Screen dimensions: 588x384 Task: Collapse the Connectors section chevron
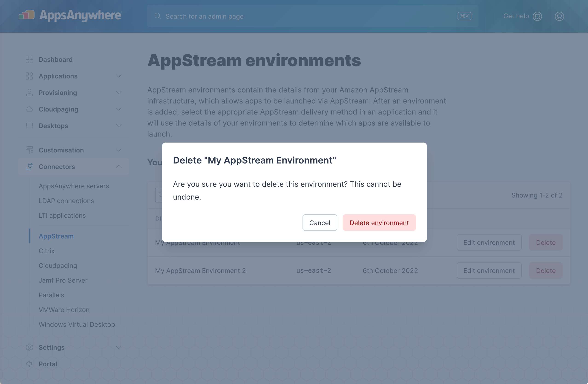(x=118, y=167)
